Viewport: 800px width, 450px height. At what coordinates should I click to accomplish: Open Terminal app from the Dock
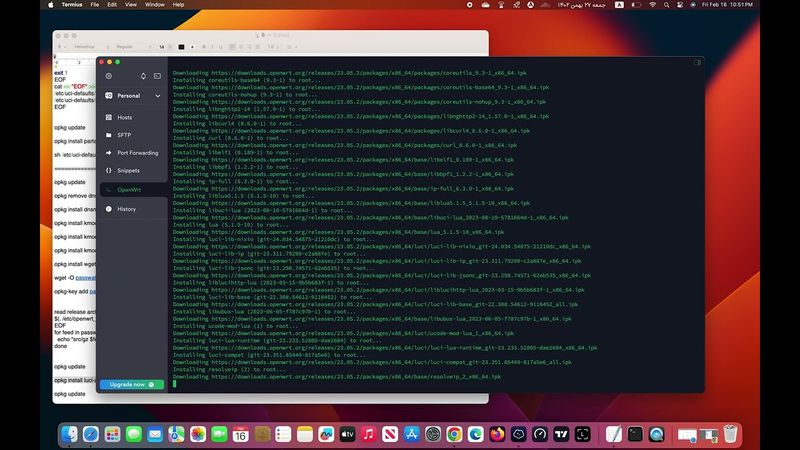click(635, 434)
